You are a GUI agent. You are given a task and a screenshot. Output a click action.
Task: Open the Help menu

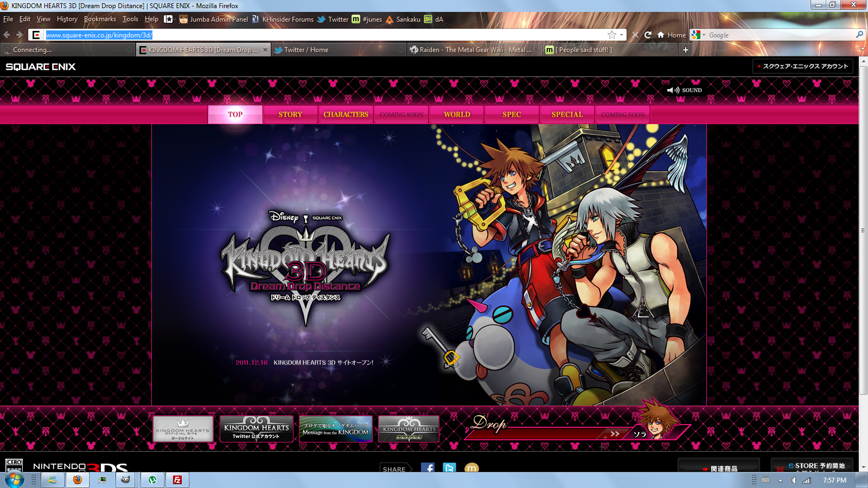point(151,19)
